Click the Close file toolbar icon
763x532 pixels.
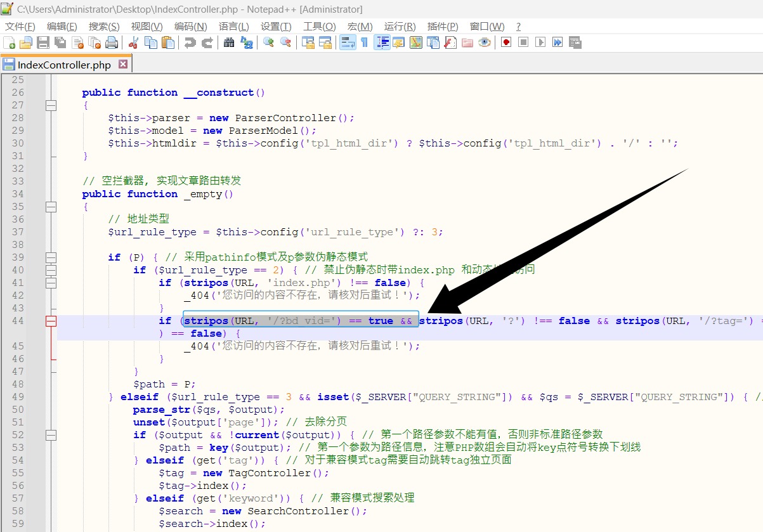click(x=78, y=42)
